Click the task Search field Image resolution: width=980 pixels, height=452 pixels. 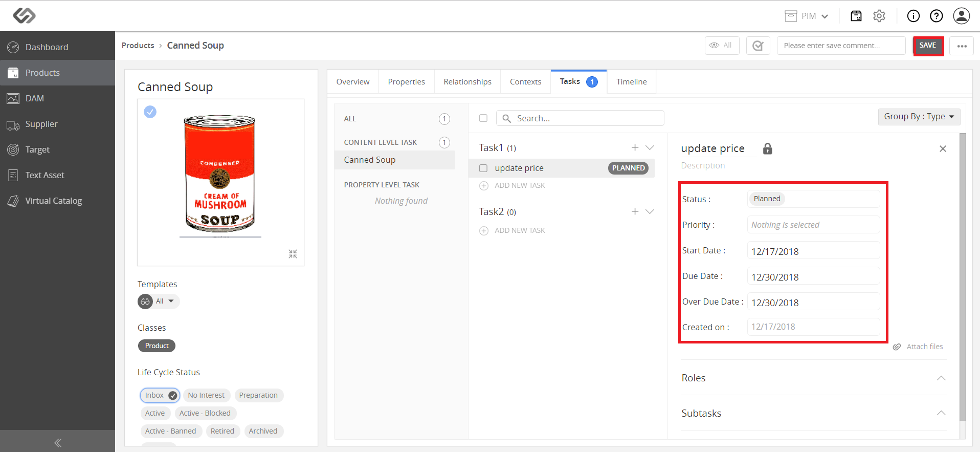point(580,118)
